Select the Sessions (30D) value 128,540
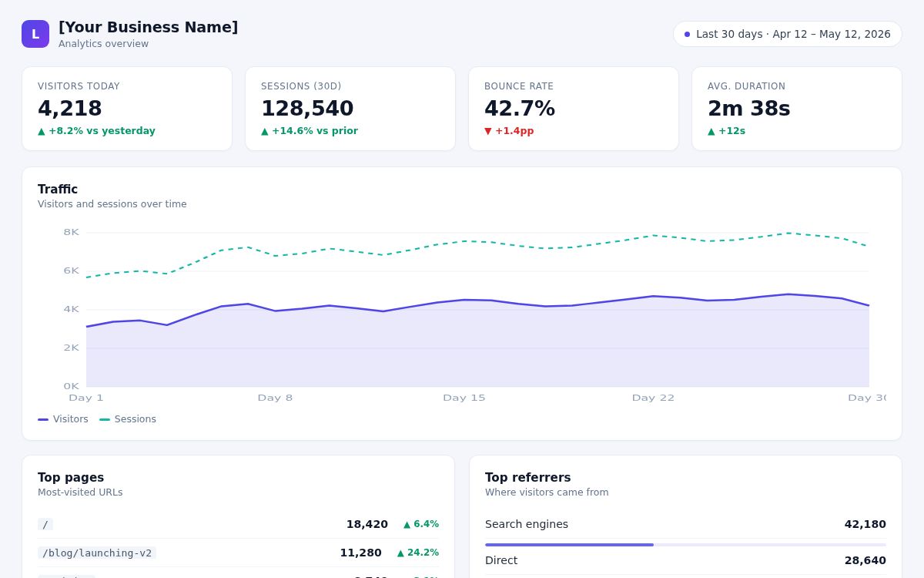 pyautogui.click(x=307, y=109)
